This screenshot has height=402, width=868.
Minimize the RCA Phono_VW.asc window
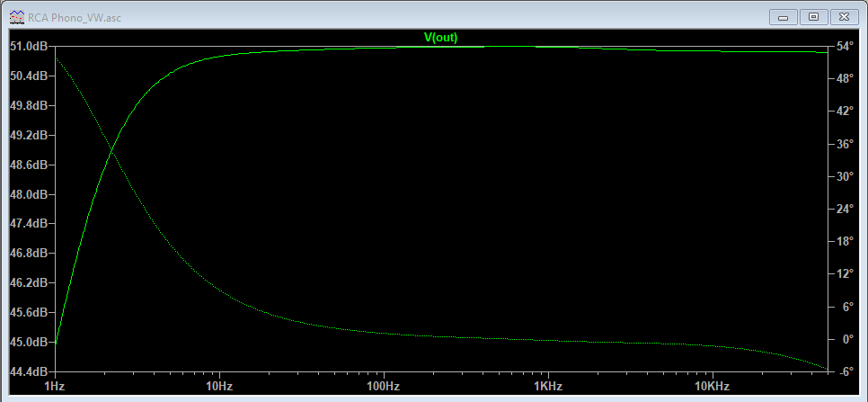coord(784,17)
